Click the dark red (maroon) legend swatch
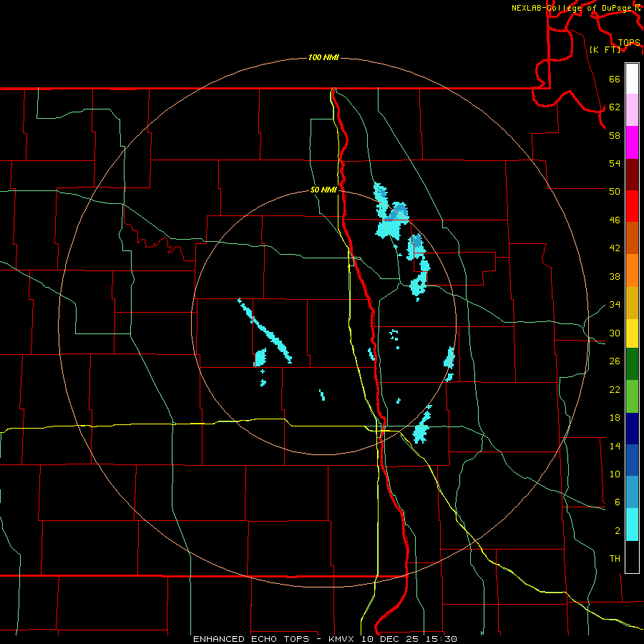This screenshot has height=644, width=644. 632,174
